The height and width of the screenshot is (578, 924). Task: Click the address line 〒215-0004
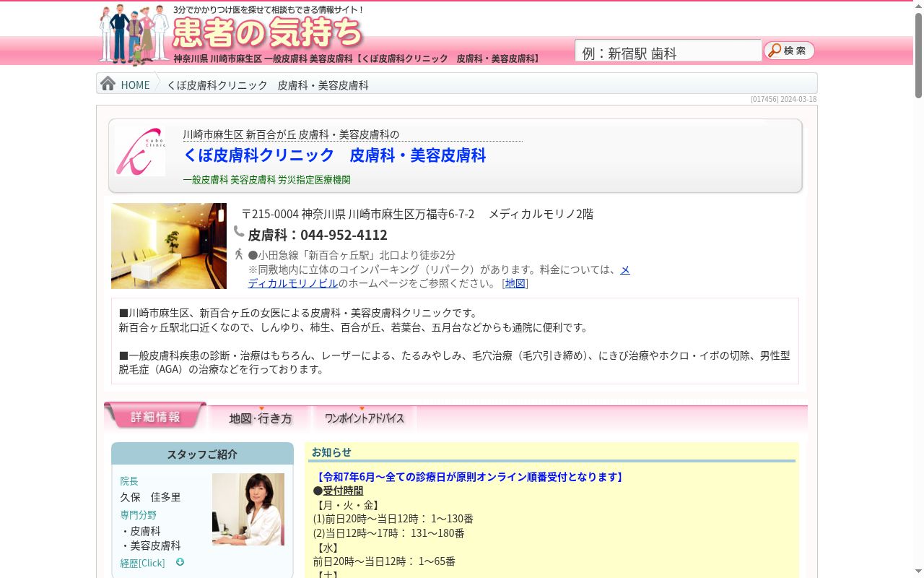click(417, 214)
